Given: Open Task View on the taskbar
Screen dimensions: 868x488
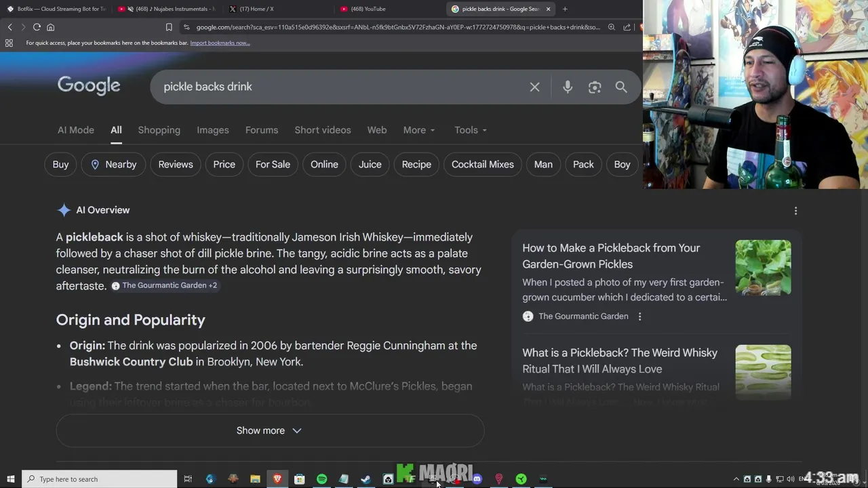Looking at the screenshot, I should (188, 479).
